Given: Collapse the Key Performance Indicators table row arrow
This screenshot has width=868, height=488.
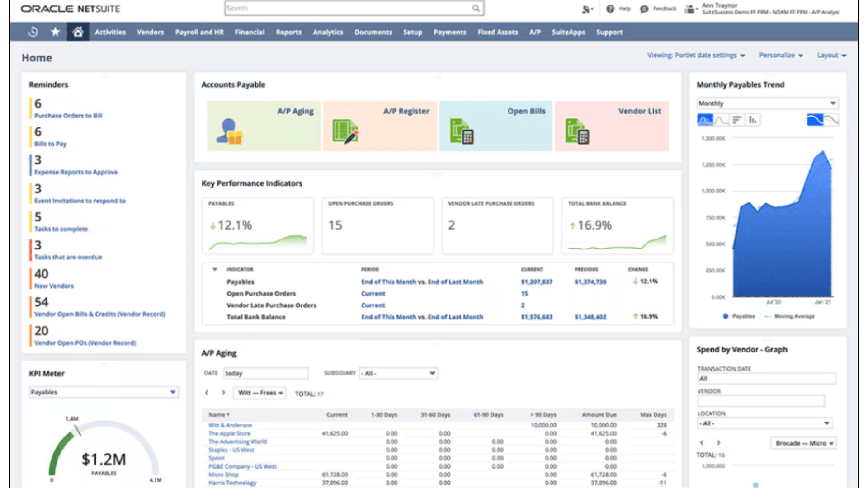Looking at the screenshot, I should [x=214, y=269].
